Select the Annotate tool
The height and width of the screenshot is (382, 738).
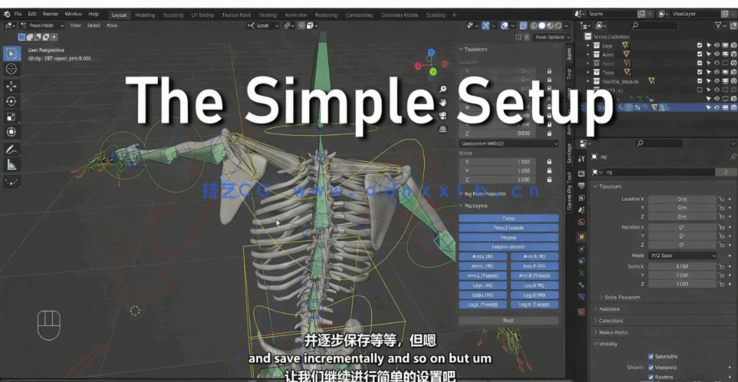[x=12, y=150]
